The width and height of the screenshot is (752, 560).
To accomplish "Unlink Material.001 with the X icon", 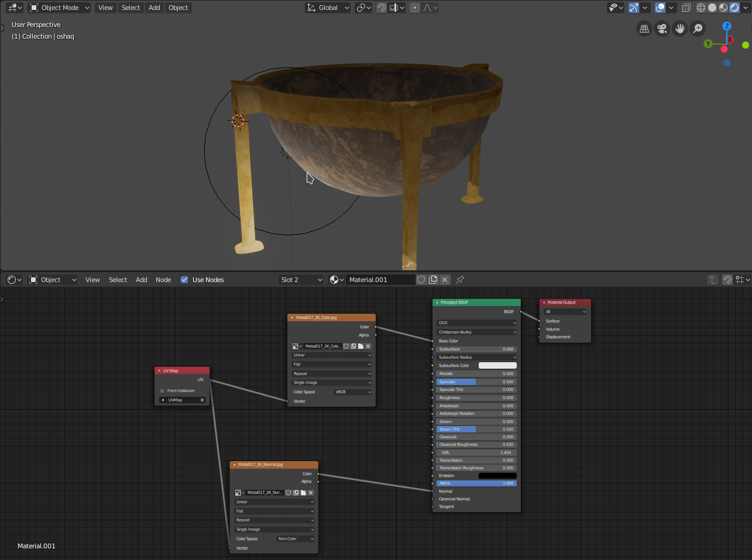I will 445,280.
